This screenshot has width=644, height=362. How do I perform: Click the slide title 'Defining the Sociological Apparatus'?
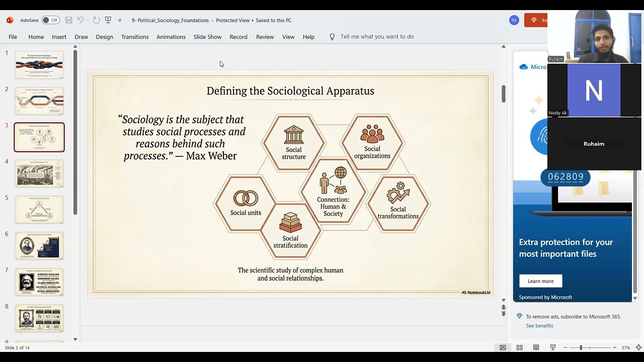(290, 91)
